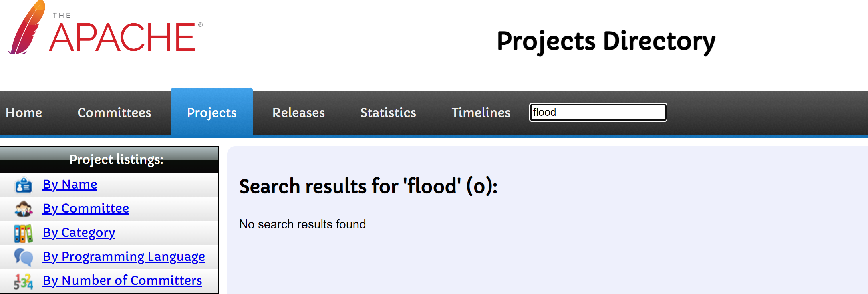
Task: Go to the Releases tab
Action: point(298,113)
